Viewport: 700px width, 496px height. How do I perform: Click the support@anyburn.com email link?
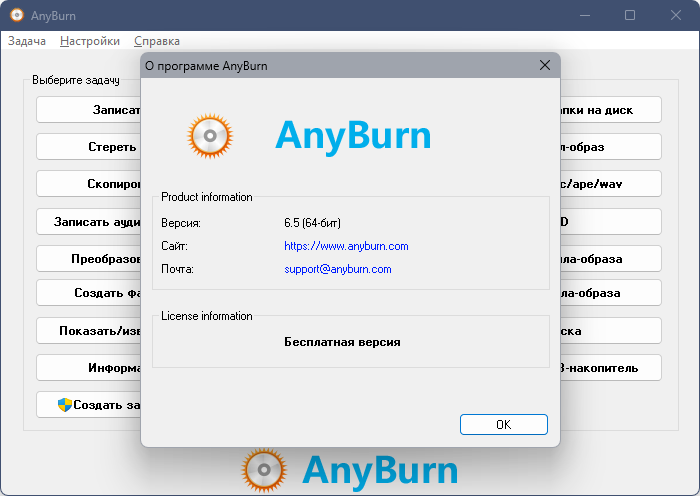338,269
